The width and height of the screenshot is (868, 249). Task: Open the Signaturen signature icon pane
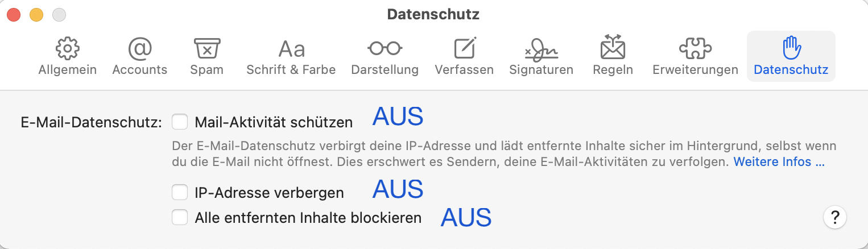tap(541, 49)
